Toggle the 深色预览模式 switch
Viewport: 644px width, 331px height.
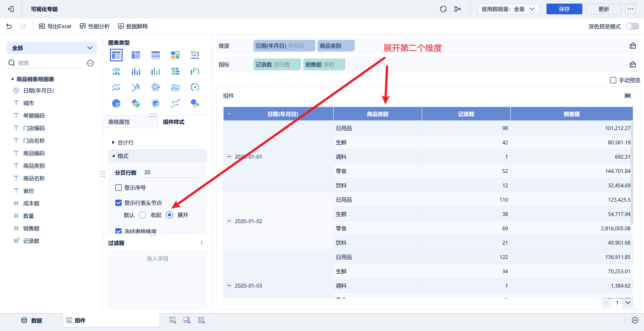tap(632, 26)
